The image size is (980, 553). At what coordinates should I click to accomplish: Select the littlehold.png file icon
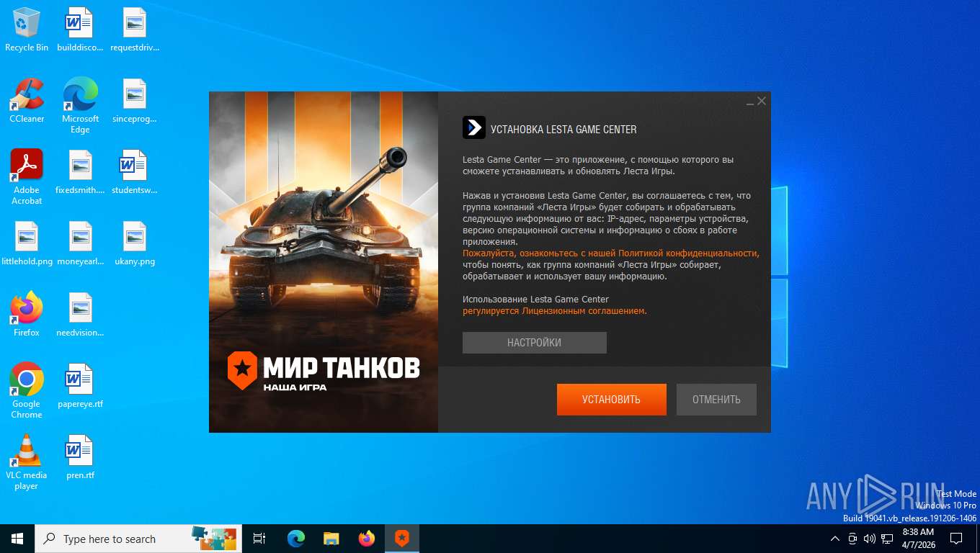[27, 244]
